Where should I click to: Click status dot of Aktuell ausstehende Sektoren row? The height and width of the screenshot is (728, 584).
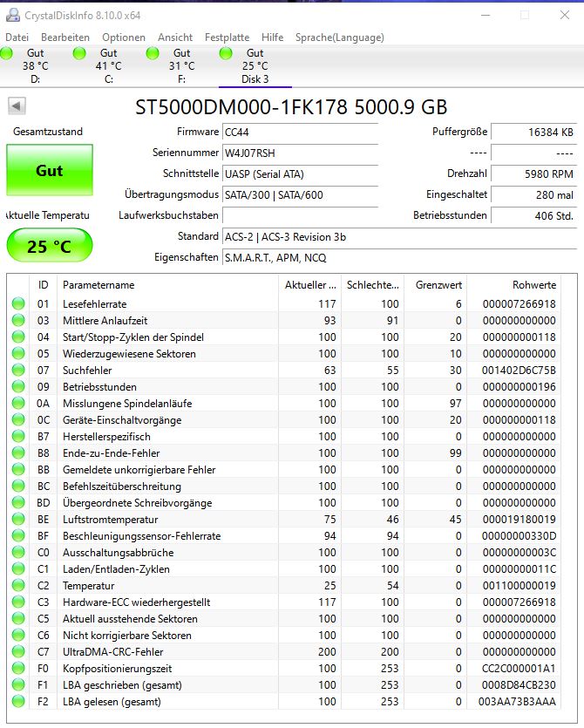18,618
